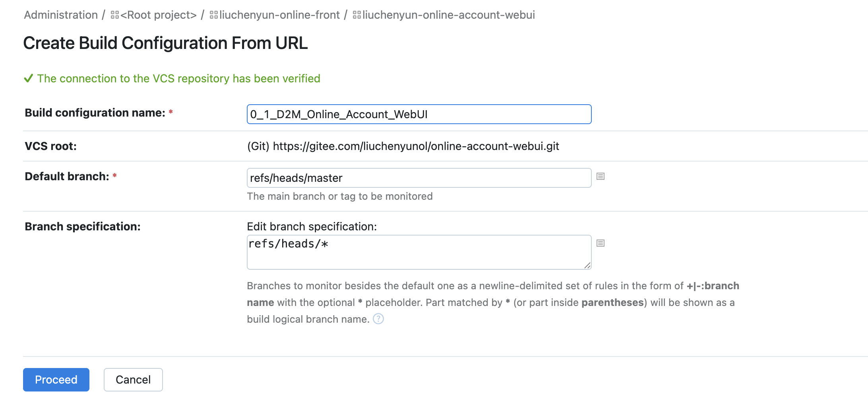Click the Create Build Configuration From URL heading
The image size is (868, 409).
[x=165, y=43]
